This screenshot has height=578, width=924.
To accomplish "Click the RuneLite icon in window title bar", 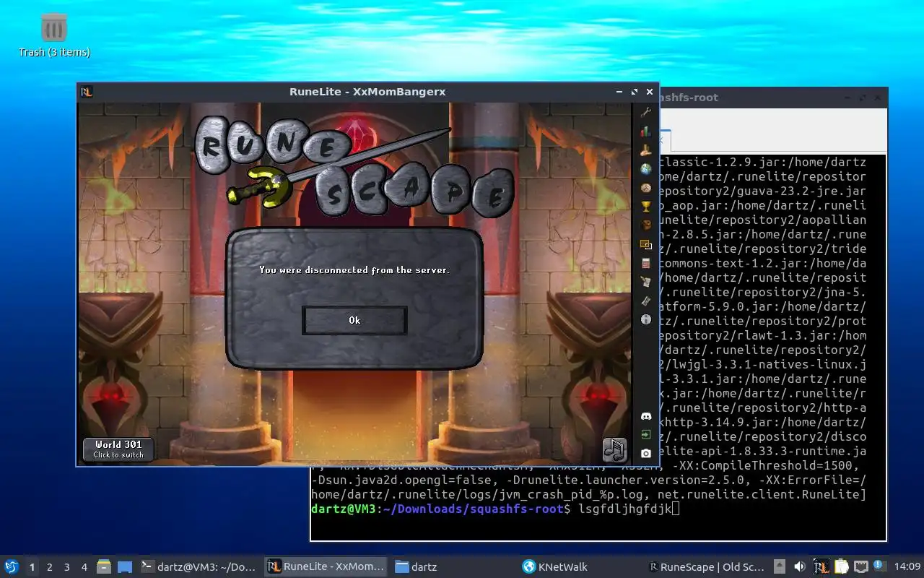I will pos(87,92).
